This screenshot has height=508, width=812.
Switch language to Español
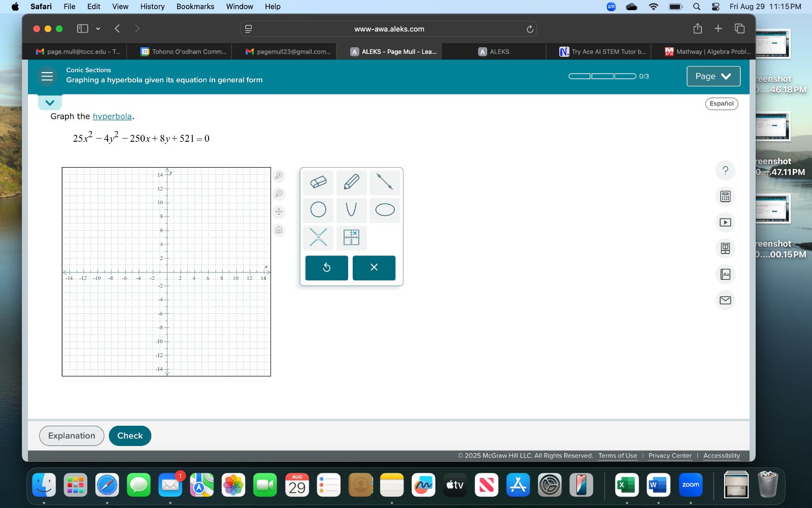[x=722, y=104]
